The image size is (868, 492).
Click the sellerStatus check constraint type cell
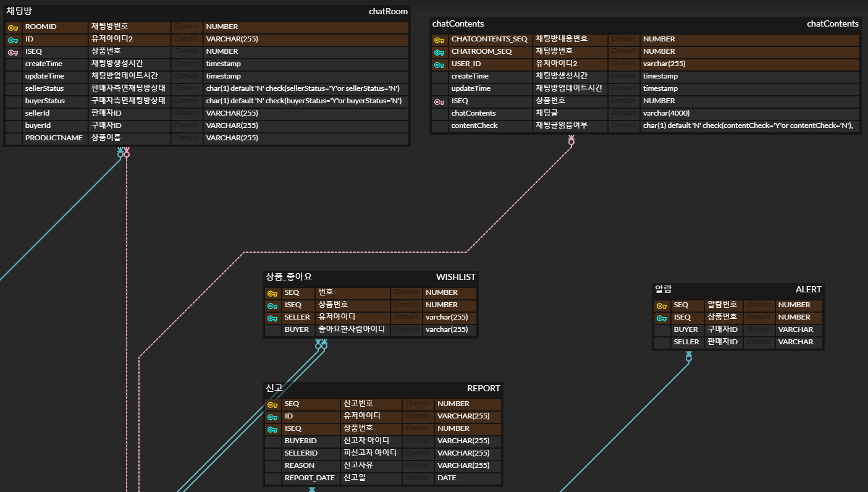point(306,89)
